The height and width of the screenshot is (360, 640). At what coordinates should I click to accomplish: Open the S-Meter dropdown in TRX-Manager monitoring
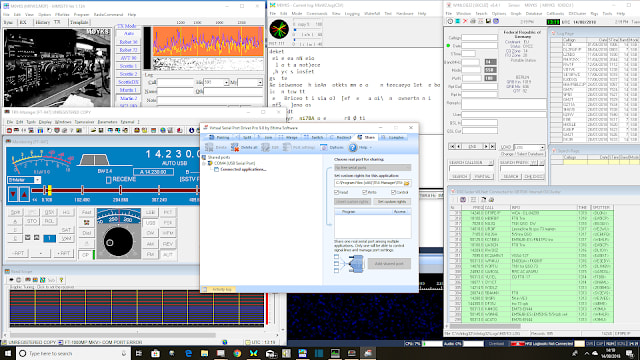pos(37,180)
